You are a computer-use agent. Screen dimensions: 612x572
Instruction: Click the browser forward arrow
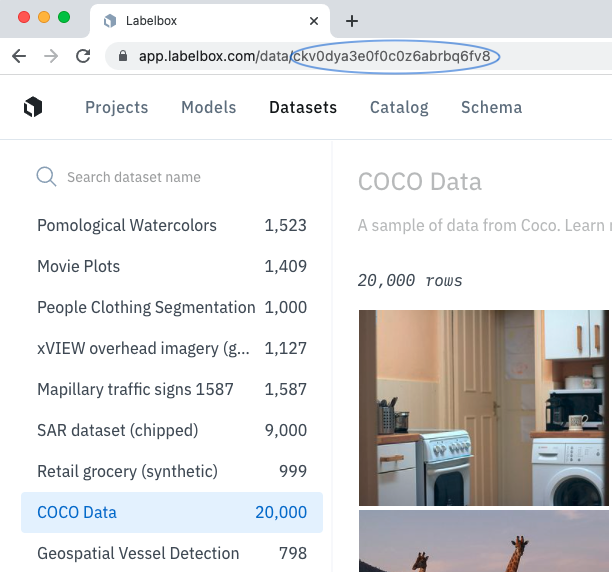point(51,56)
